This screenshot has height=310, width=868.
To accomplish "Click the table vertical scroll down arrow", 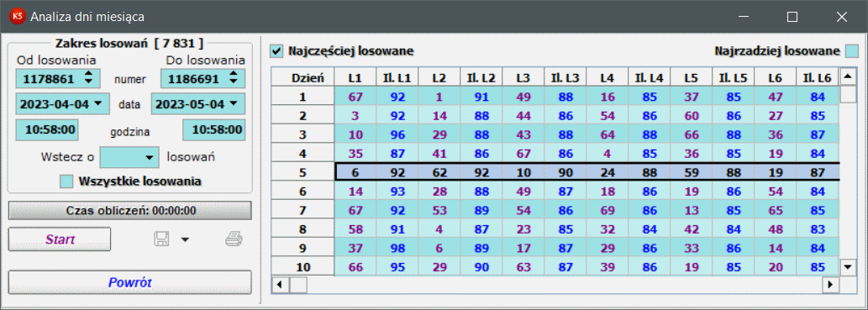I will point(848,267).
